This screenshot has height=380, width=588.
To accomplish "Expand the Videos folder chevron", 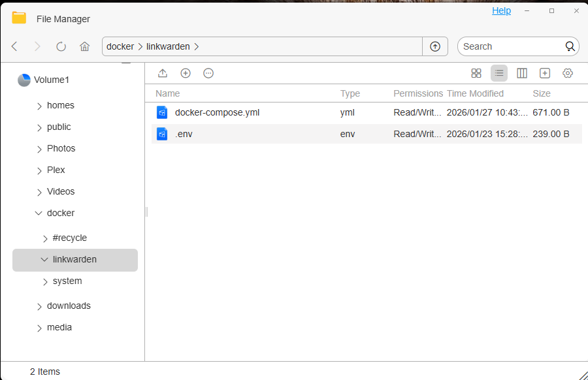I will [39, 192].
